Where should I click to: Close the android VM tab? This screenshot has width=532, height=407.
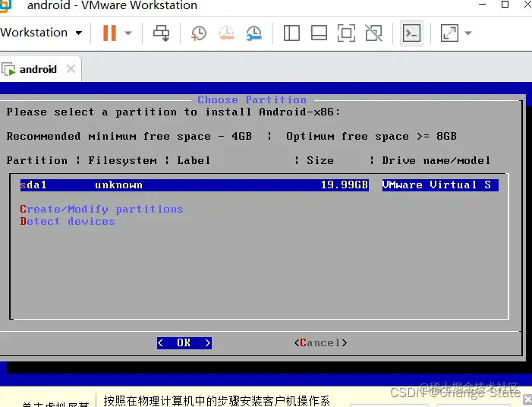(71, 69)
